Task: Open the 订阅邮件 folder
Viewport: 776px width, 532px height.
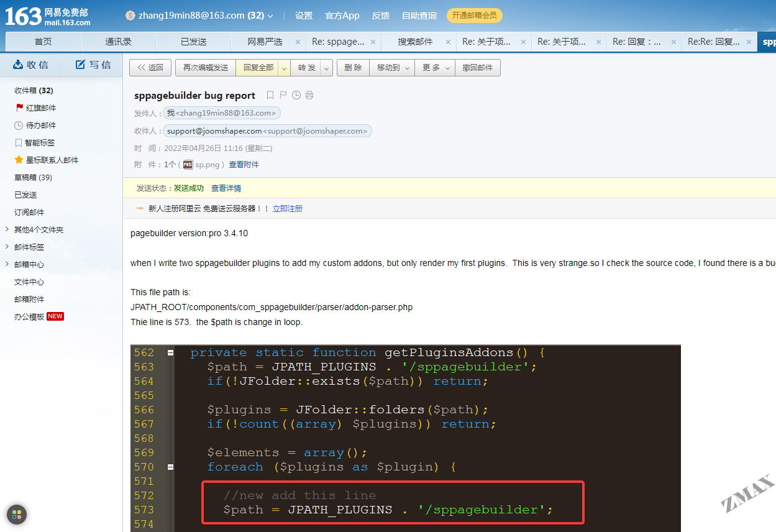Action: [29, 213]
